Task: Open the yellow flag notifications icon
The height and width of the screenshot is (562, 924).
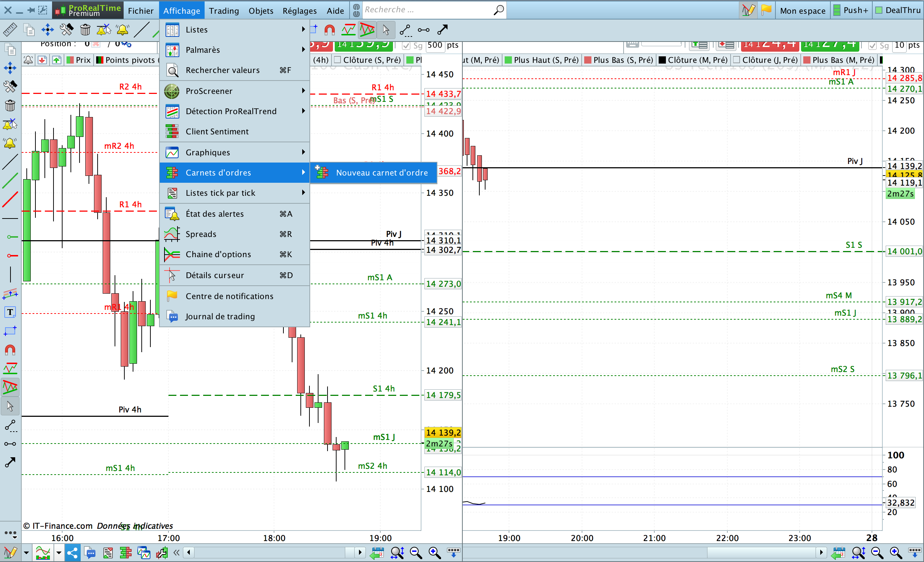Action: (766, 10)
